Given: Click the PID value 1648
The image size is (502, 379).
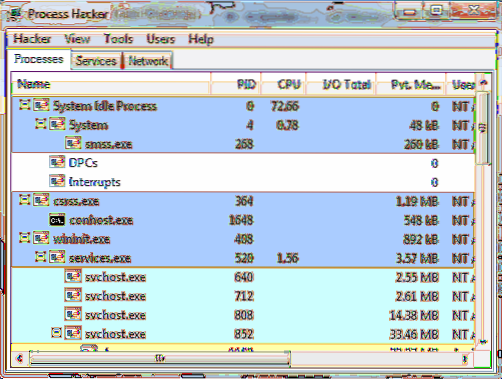Looking at the screenshot, I should [241, 220].
